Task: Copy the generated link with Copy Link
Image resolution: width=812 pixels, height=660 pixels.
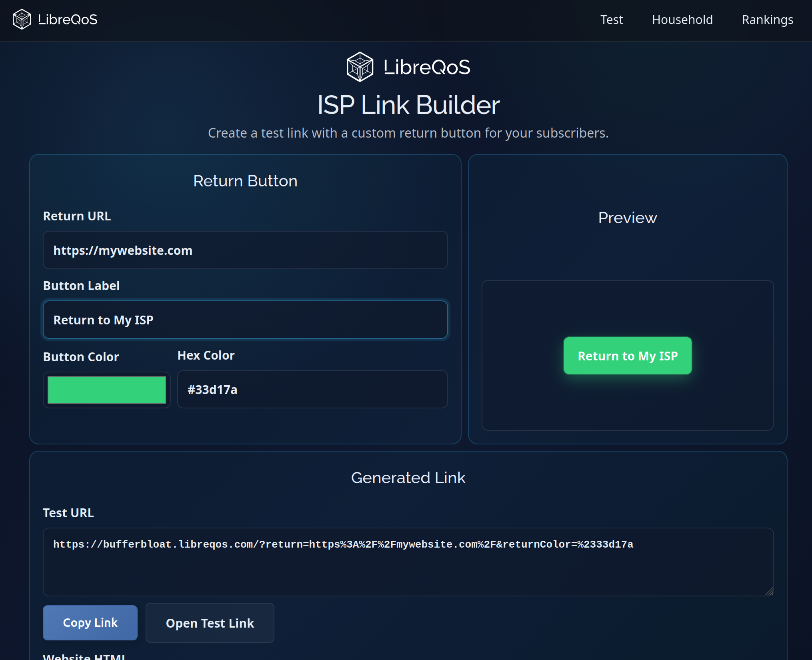Action: [x=90, y=623]
